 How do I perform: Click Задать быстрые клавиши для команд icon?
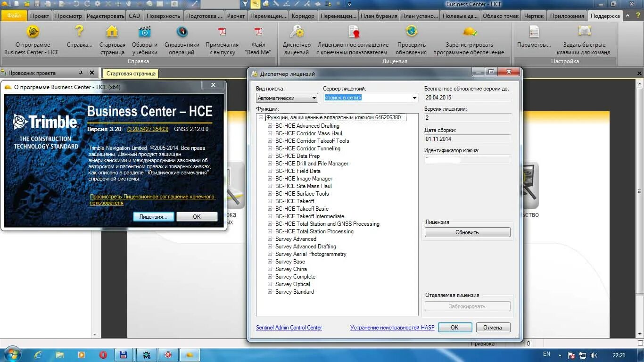pyautogui.click(x=584, y=32)
